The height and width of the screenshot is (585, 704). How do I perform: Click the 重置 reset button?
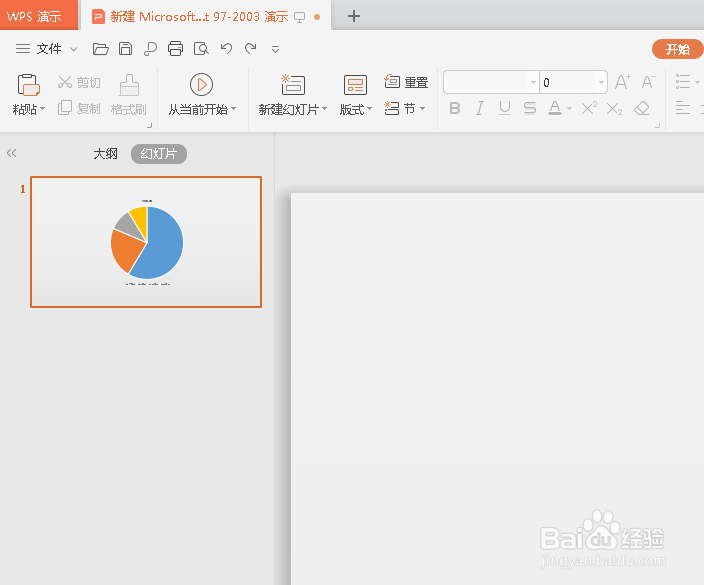pyautogui.click(x=406, y=82)
